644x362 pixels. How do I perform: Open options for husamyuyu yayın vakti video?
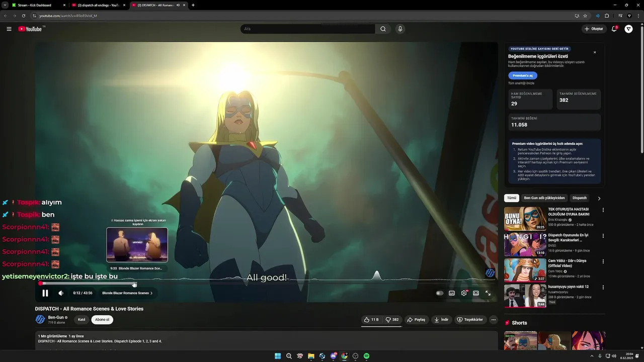click(603, 287)
